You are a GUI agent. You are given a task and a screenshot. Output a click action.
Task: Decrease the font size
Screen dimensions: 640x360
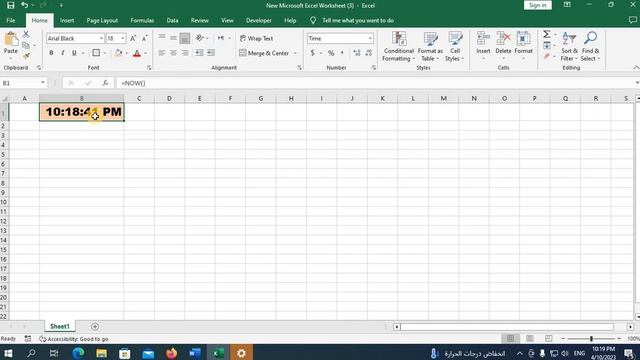(144, 38)
